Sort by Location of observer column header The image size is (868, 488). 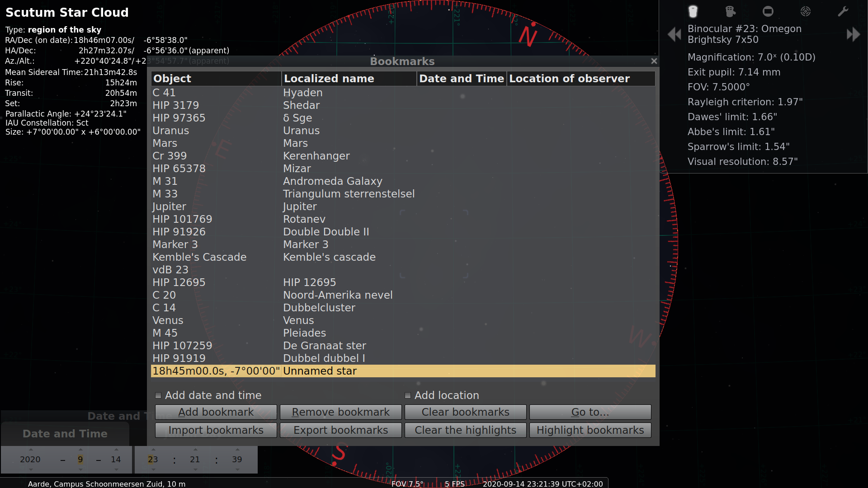(x=581, y=79)
